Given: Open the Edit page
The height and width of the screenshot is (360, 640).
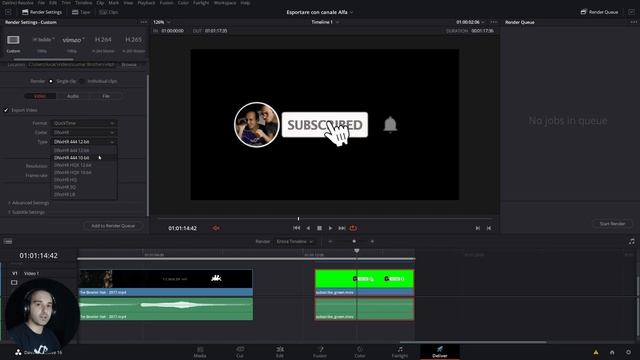Looking at the screenshot, I should [280, 352].
